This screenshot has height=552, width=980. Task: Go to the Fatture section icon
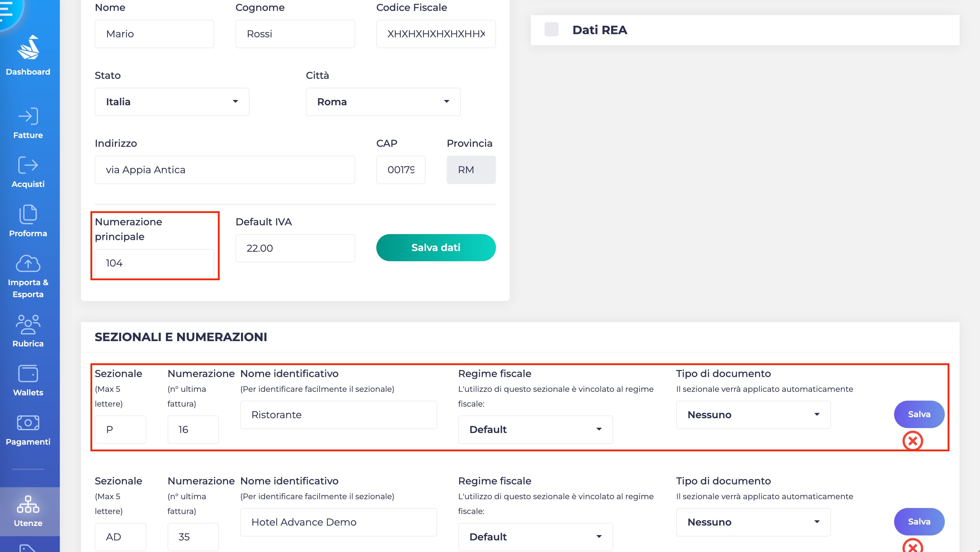28,117
